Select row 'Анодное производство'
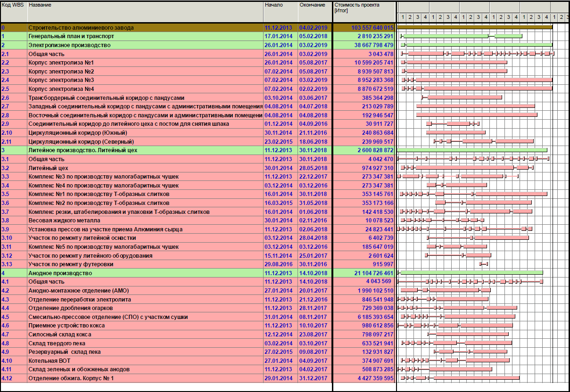This screenshot has width=570, height=392. click(x=198, y=273)
